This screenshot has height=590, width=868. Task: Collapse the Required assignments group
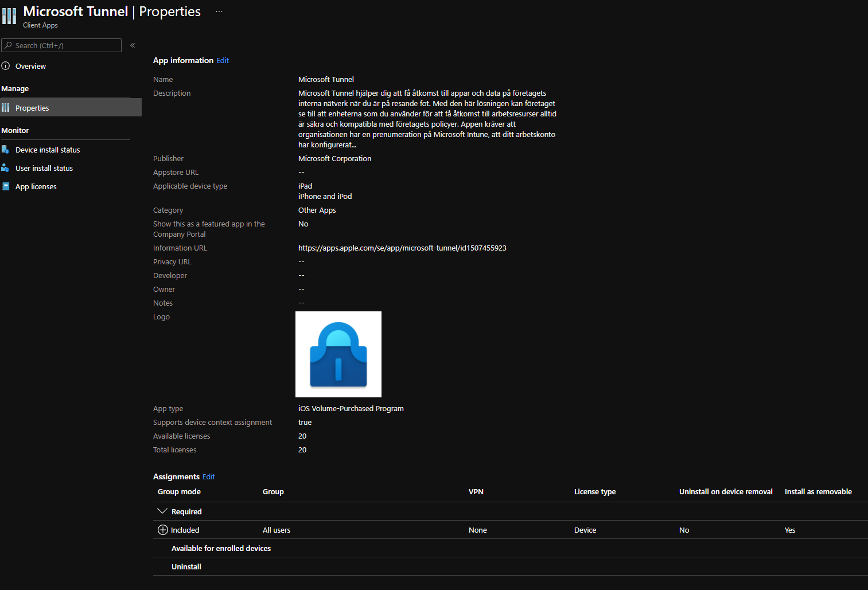(x=162, y=511)
